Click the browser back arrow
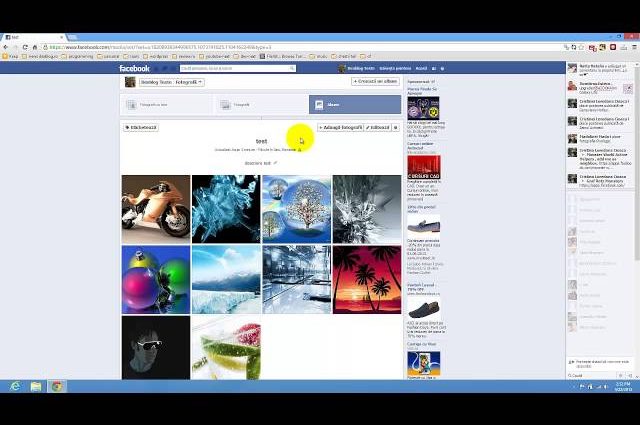The width and height of the screenshot is (640, 425). [5, 47]
